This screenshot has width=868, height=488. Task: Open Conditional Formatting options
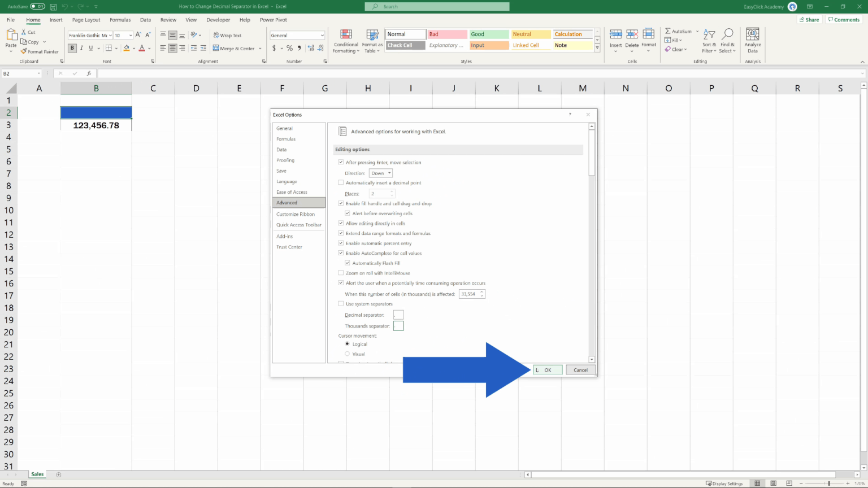pyautogui.click(x=346, y=41)
